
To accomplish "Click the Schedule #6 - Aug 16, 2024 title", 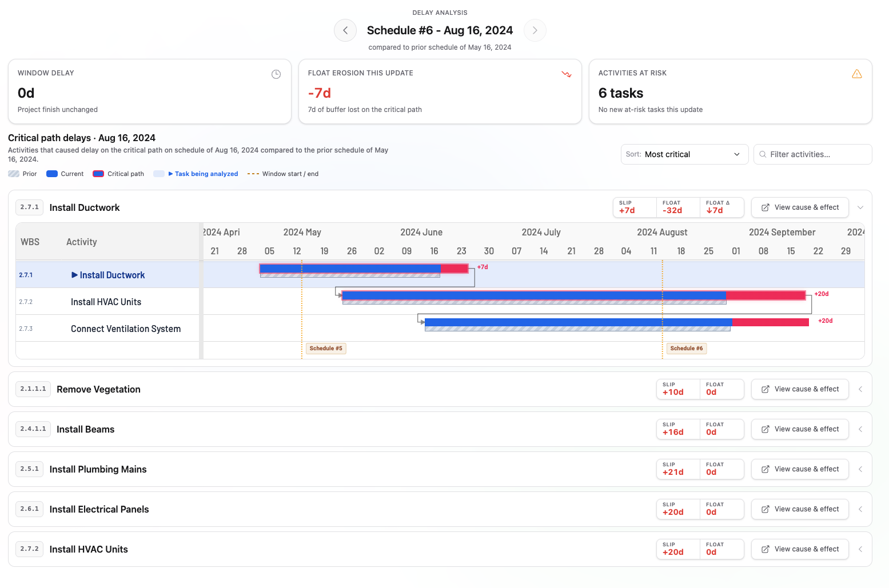I will tap(440, 30).
